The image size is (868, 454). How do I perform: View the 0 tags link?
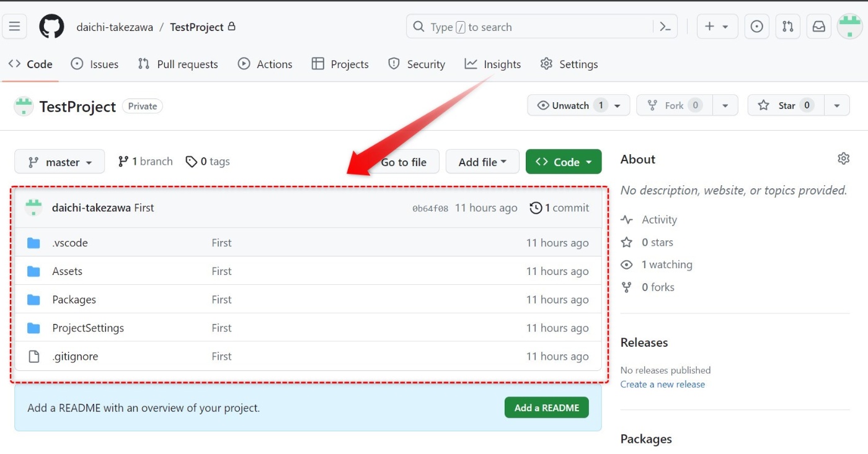208,161
